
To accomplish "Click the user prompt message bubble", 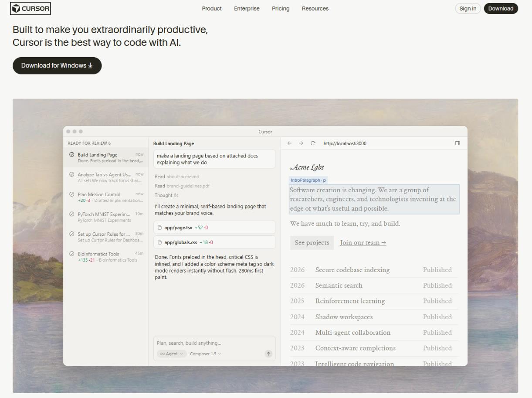I will 214,159.
